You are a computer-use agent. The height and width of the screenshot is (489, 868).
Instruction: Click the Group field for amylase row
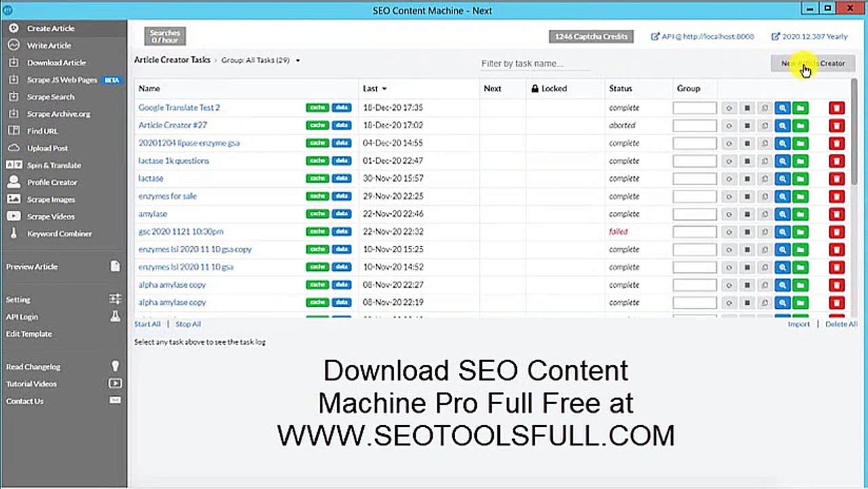[695, 214]
